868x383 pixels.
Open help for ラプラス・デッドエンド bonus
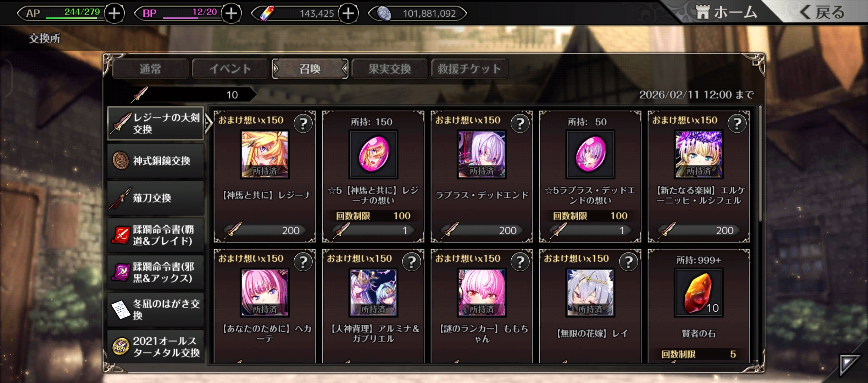click(x=520, y=124)
